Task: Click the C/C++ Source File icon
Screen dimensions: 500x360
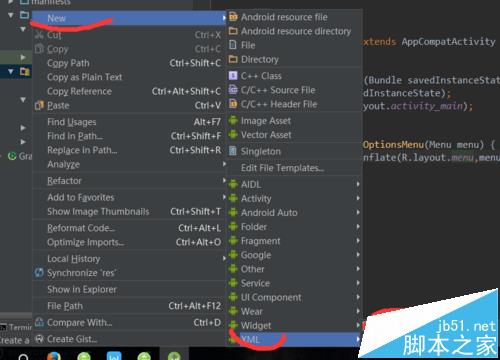Action: point(233,90)
